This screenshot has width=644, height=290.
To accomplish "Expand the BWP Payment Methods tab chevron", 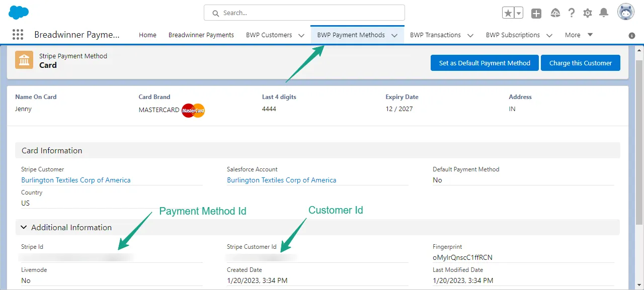I will pos(394,35).
